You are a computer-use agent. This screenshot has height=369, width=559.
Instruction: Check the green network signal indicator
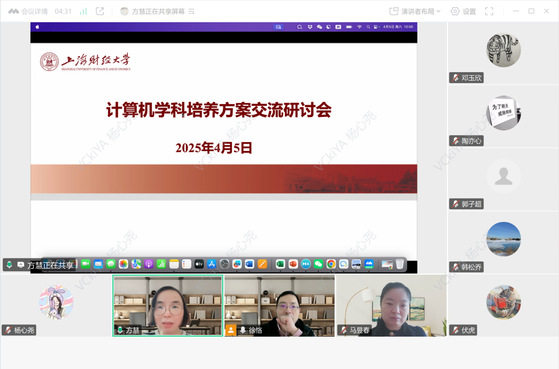pyautogui.click(x=83, y=11)
